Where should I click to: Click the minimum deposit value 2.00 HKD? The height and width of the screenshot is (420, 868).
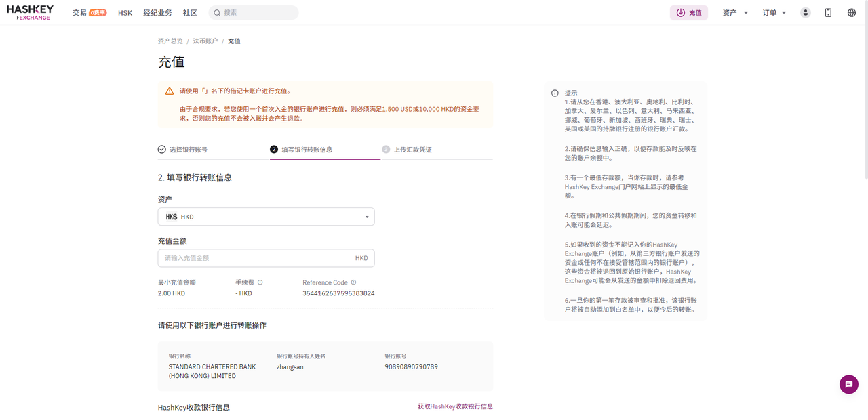[172, 293]
